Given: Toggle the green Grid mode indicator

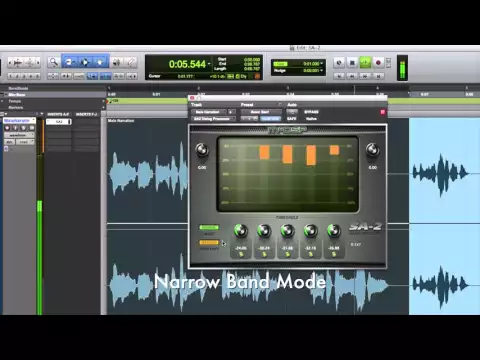Looking at the screenshot, I should click(280, 64).
